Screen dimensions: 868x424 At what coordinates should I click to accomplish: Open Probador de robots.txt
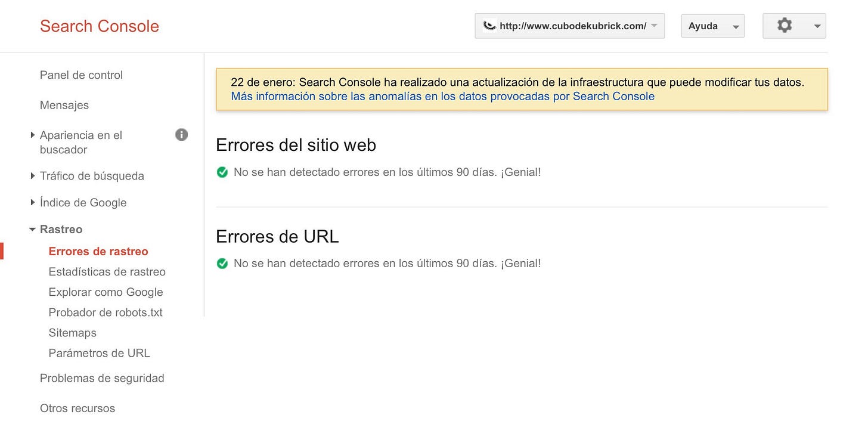(x=106, y=312)
